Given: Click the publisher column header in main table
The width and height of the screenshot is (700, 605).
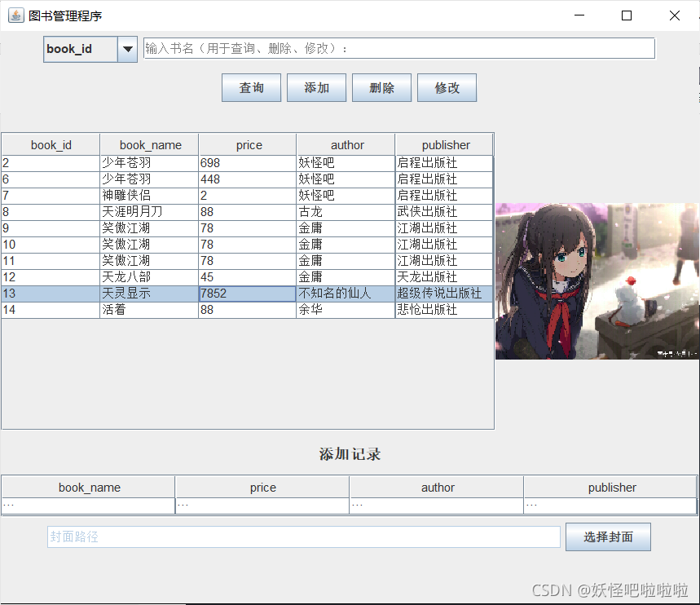Looking at the screenshot, I should pos(444,145).
